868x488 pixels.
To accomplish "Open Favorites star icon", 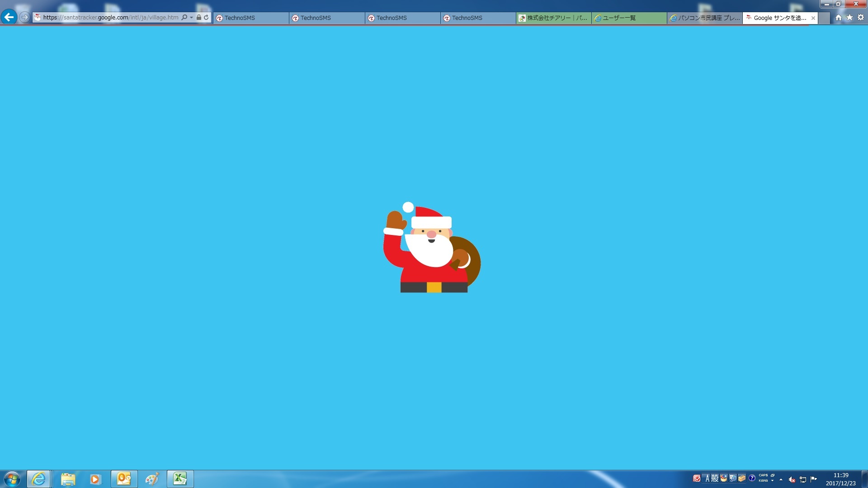I will click(849, 17).
